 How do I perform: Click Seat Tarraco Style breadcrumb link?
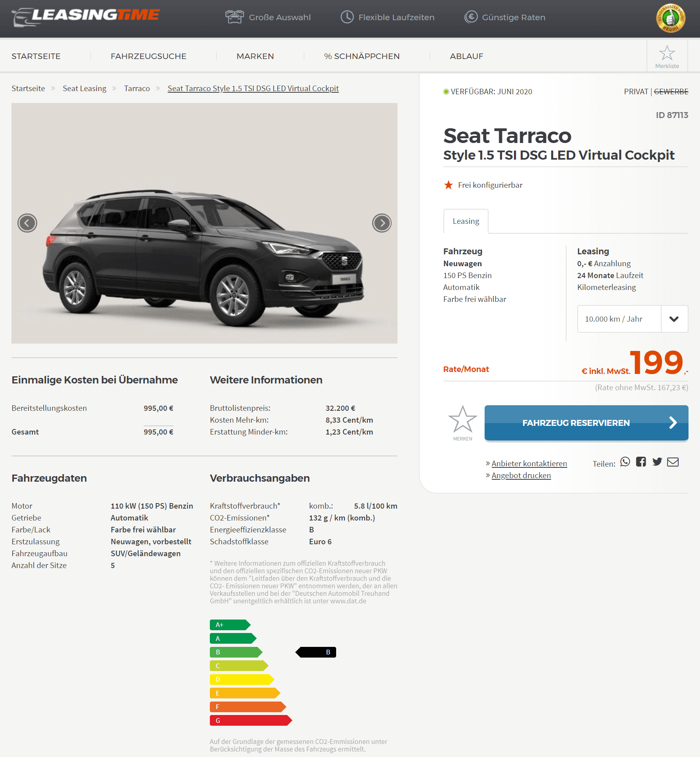(x=253, y=88)
